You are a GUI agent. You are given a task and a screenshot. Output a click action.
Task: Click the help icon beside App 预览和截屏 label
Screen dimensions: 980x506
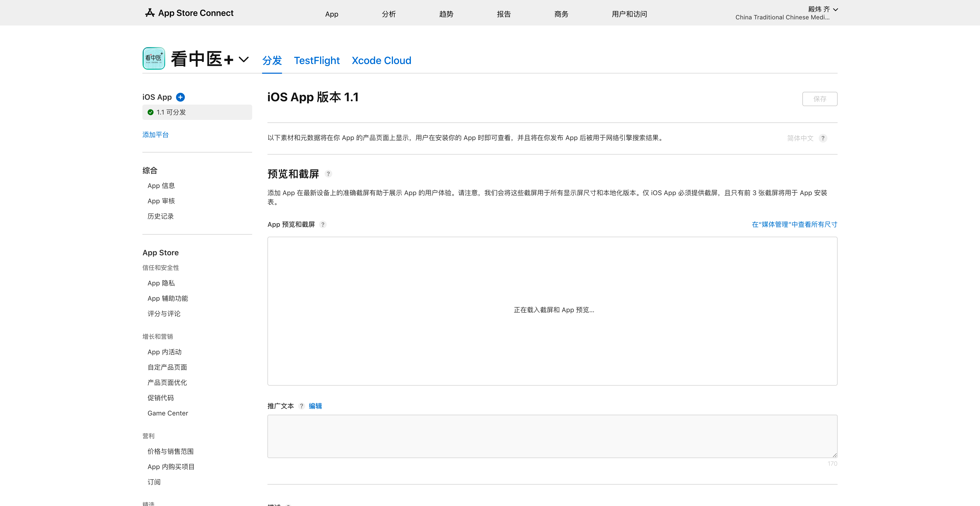pyautogui.click(x=323, y=225)
